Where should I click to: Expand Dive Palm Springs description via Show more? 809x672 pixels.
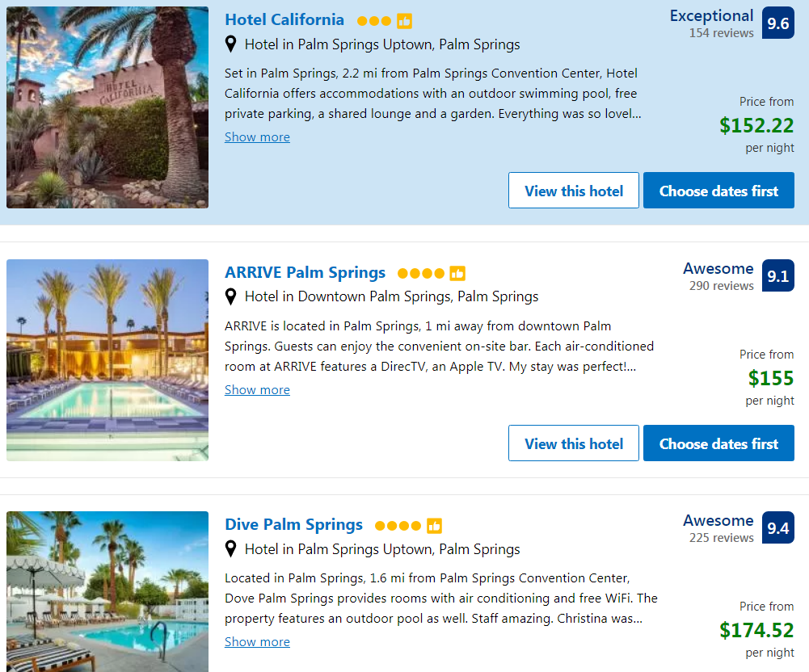(257, 641)
